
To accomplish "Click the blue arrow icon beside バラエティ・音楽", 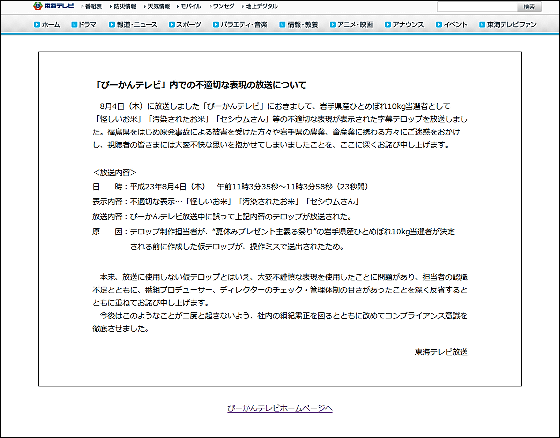I will click(x=216, y=25).
